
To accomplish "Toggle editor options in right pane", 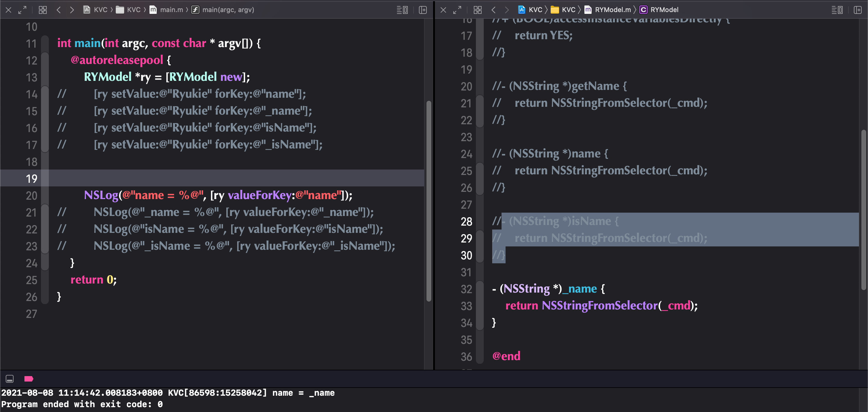I will click(837, 10).
